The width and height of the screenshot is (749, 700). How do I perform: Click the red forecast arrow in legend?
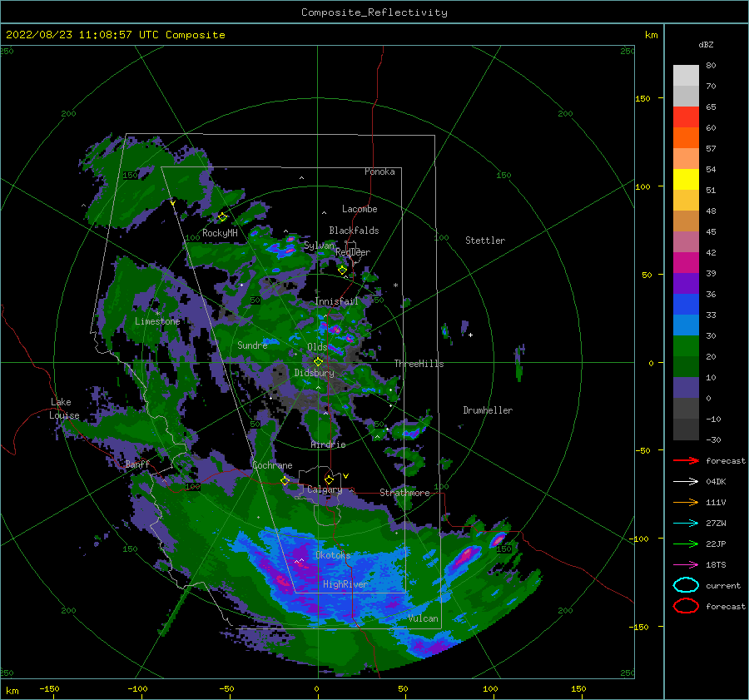pos(686,460)
